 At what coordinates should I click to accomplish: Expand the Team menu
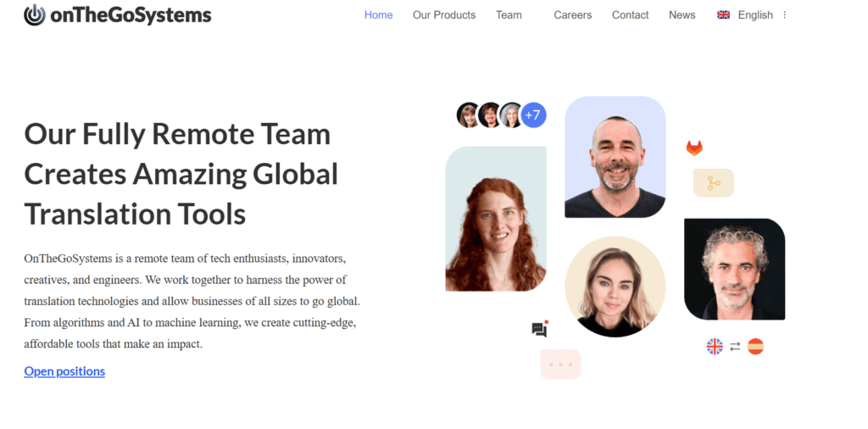[x=509, y=15]
